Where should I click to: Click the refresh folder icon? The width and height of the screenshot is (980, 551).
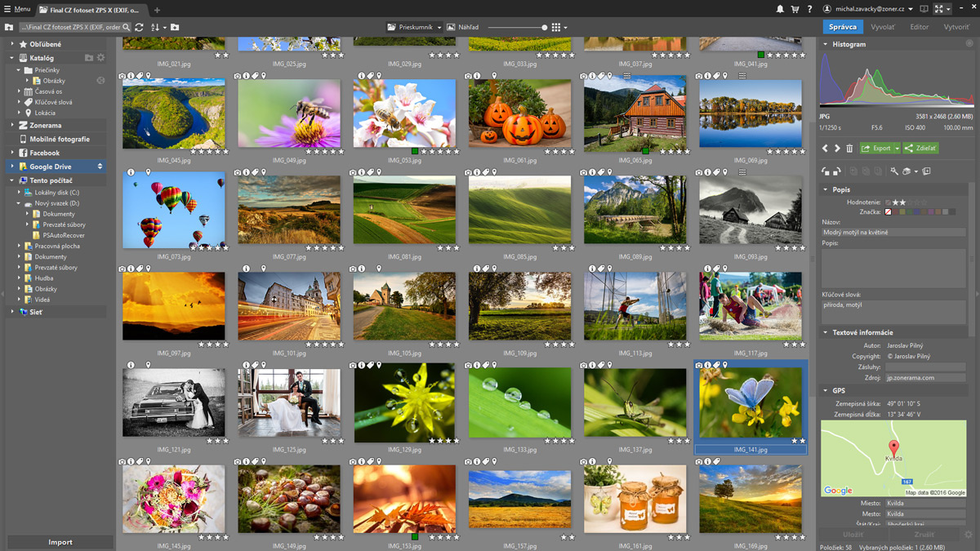point(140,27)
